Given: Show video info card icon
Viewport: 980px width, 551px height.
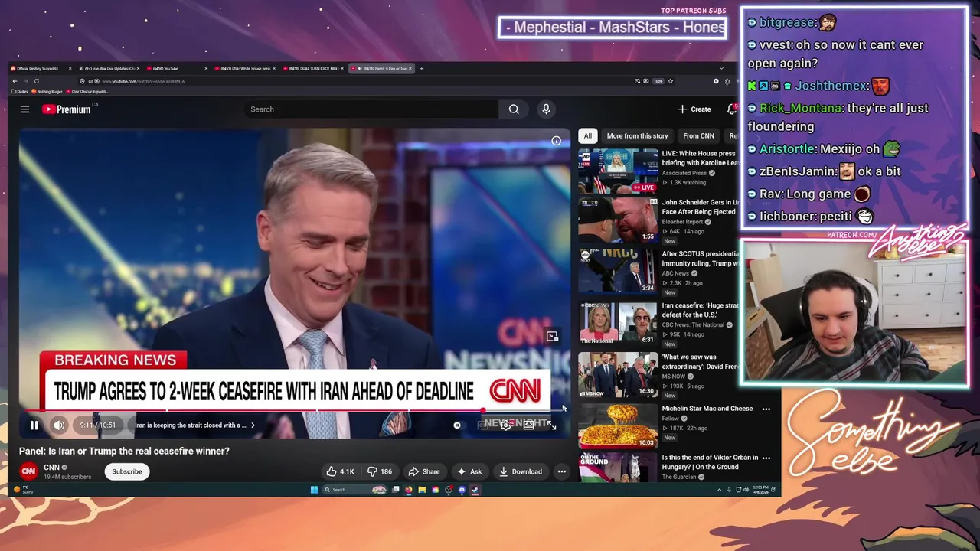Looking at the screenshot, I should pos(557,141).
